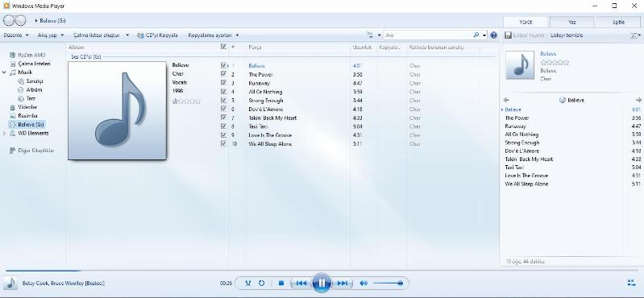Click the Believe (G:) breadcrumb arrow
The width and height of the screenshot is (644, 298).
click(x=36, y=20)
